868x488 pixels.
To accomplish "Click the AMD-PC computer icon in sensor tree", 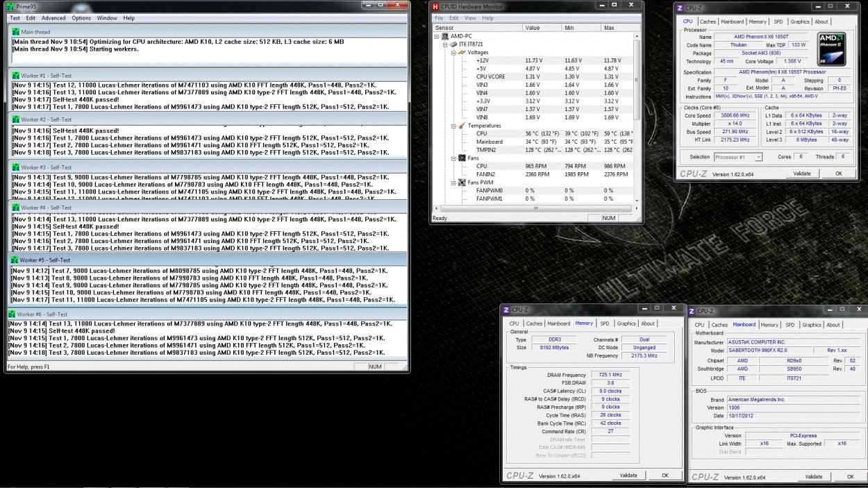I will 446,36.
